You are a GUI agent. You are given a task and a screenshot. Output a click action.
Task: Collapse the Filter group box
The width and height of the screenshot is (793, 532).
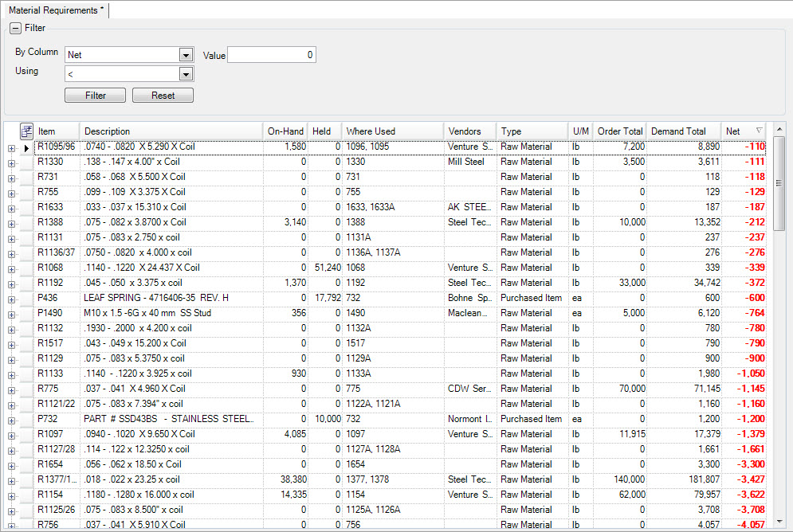pos(15,28)
